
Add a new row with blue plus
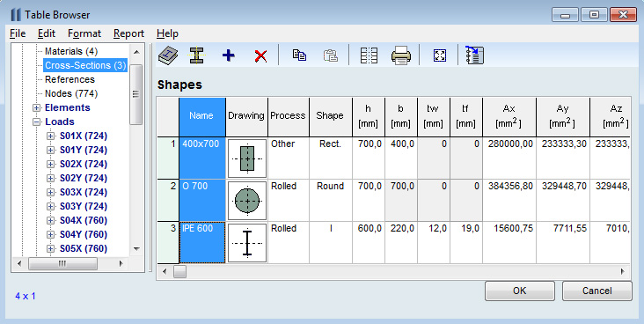[x=229, y=55]
